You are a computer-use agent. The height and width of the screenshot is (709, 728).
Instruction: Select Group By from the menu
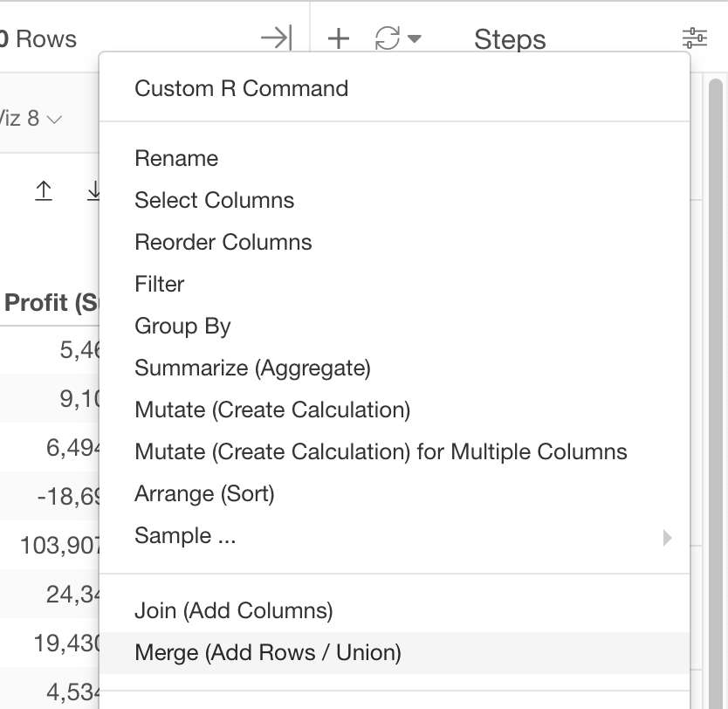coord(182,326)
